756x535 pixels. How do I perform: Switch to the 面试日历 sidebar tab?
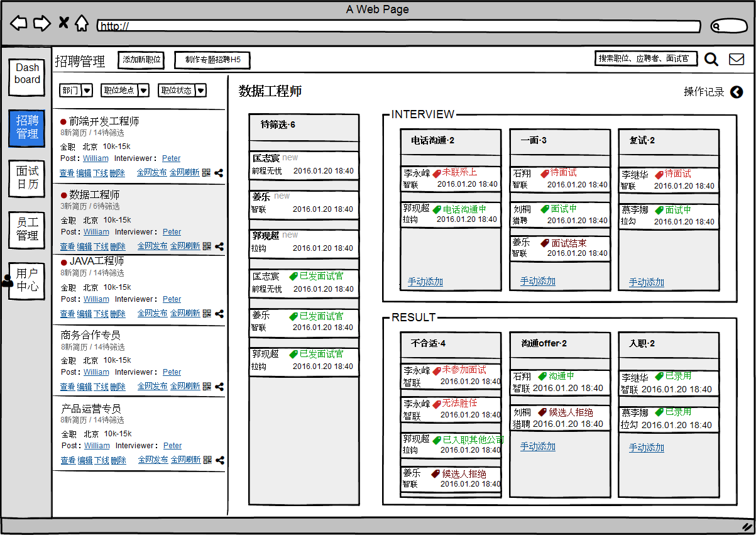[x=27, y=178]
